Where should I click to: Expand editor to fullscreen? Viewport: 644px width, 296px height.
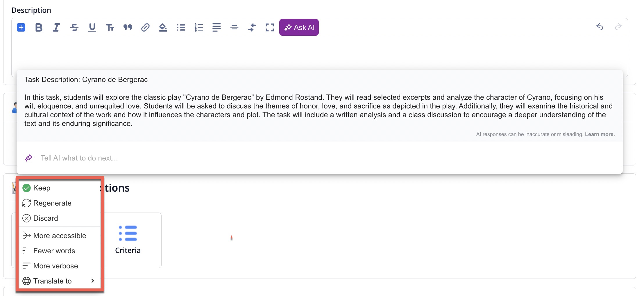270,27
